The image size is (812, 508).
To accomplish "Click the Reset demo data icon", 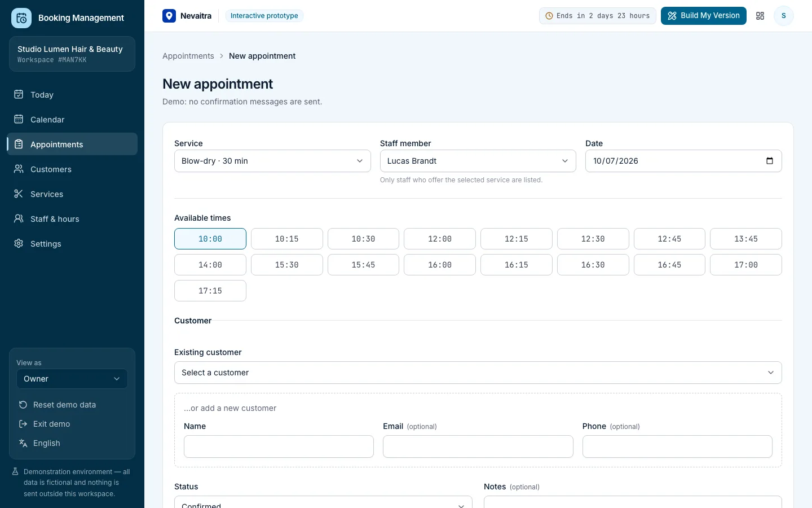I will [23, 405].
